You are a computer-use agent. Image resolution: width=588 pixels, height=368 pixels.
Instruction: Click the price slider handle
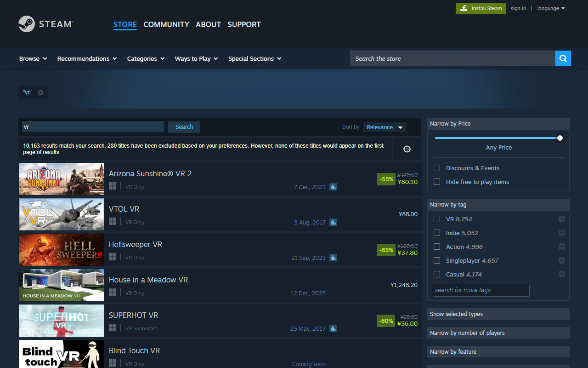pos(560,138)
